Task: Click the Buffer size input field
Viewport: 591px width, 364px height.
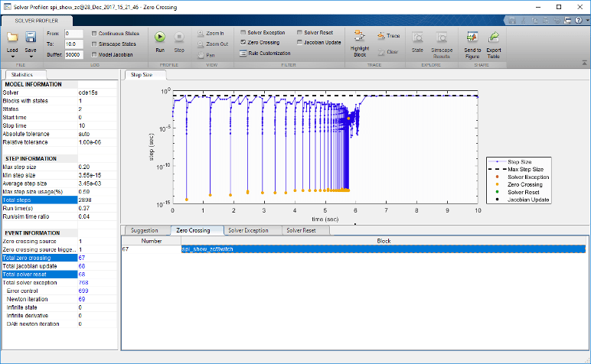Action: point(74,55)
